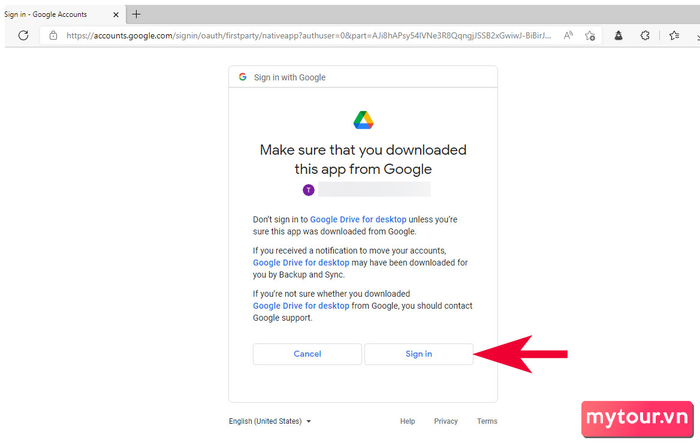Viewport: 700px width, 446px height.
Task: Open the Favorites list icon
Action: 674,35
